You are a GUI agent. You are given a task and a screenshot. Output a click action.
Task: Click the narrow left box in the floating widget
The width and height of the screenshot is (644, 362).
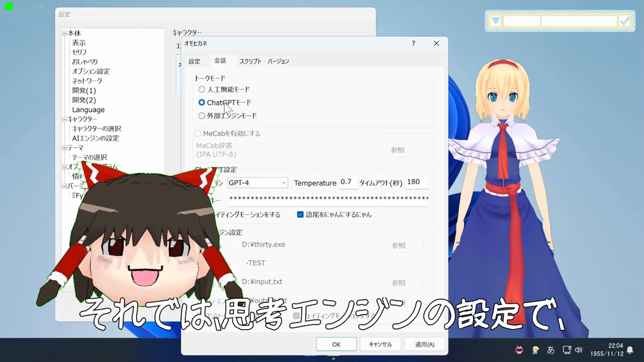522,21
